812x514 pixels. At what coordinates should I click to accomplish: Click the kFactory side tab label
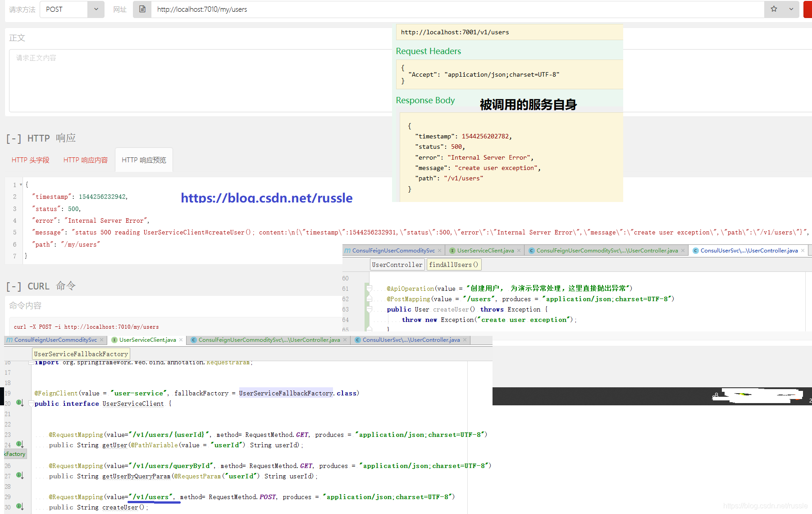coord(15,454)
